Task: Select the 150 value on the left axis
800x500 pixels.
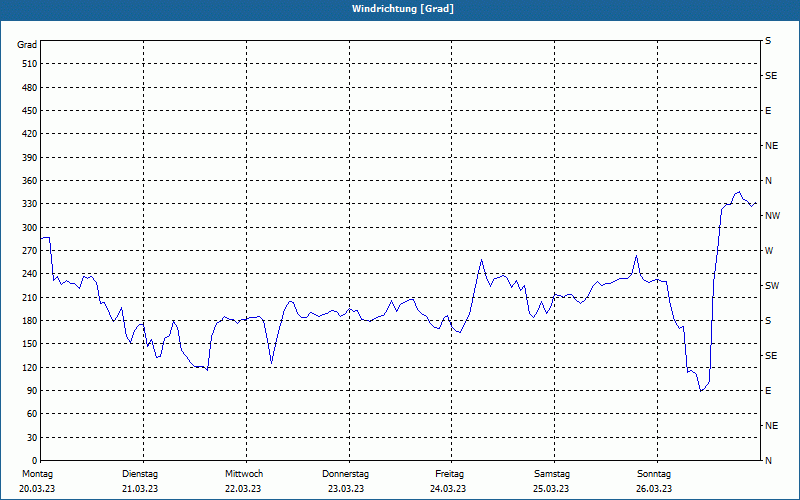Action: (30, 344)
